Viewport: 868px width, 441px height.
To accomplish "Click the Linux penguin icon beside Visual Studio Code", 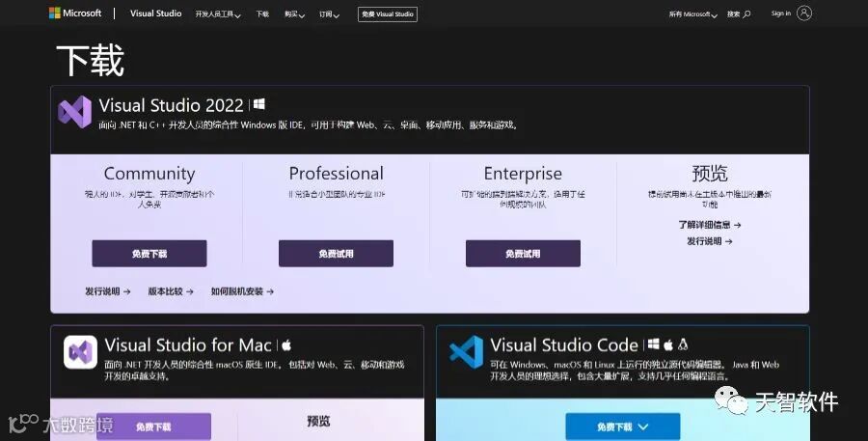I will point(683,345).
